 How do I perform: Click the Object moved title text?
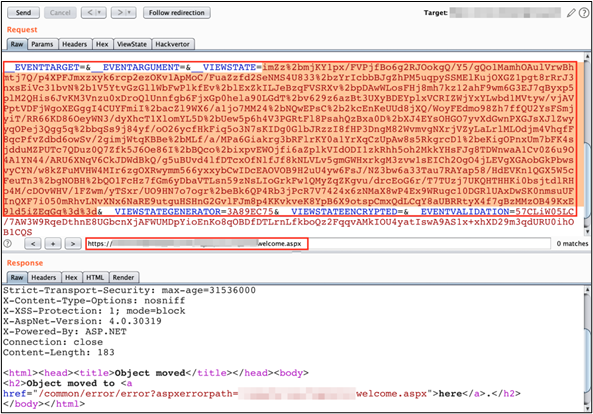(150, 373)
